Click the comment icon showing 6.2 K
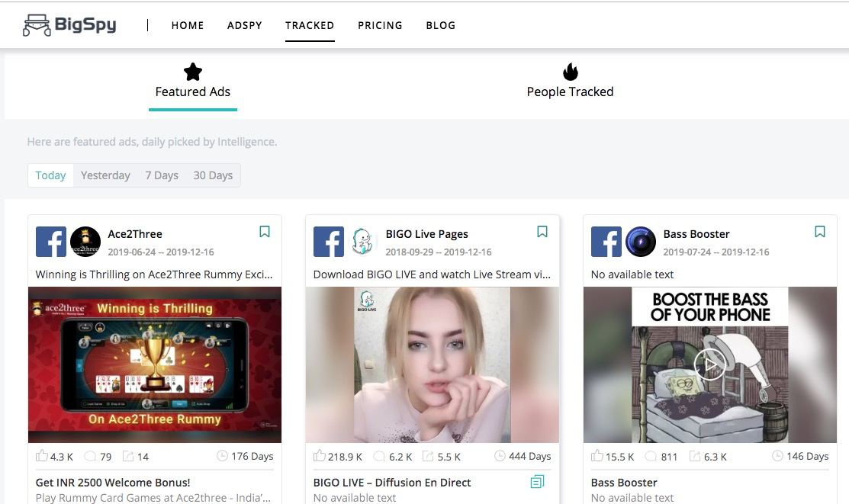849x504 pixels. click(379, 455)
